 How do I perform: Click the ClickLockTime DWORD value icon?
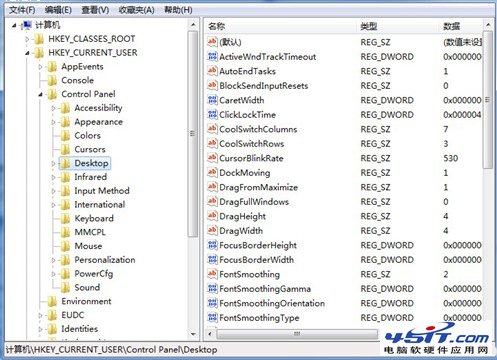point(212,114)
